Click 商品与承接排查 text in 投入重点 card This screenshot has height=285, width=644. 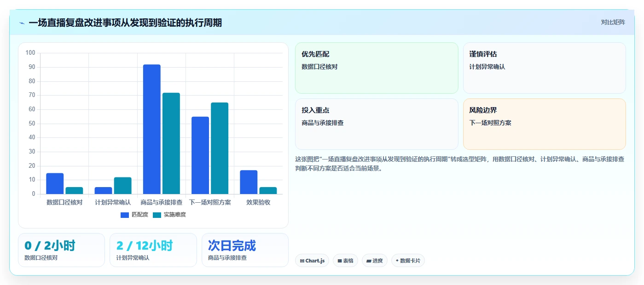[323, 123]
